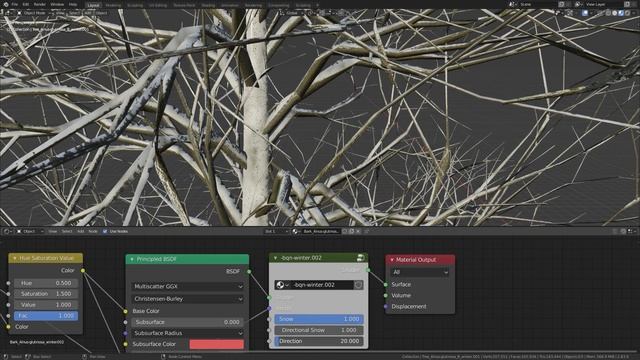The height and width of the screenshot is (360, 640).
Task: Switch to the Layout workspace tab
Action: [x=93, y=5]
